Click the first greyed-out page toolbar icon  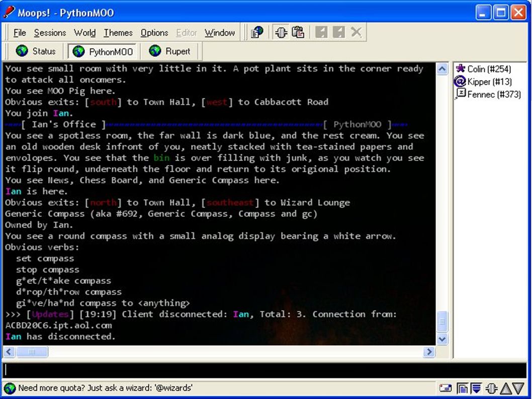(x=321, y=33)
